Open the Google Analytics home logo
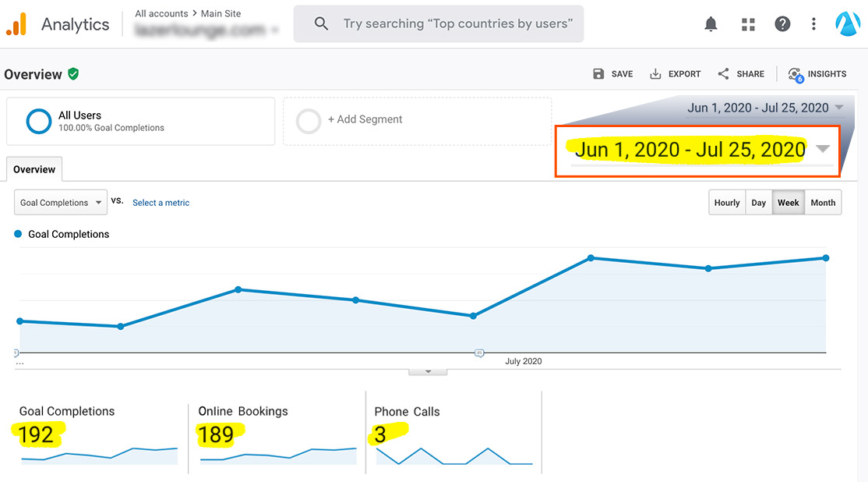Image resolution: width=868 pixels, height=482 pixels. pyautogui.click(x=17, y=23)
